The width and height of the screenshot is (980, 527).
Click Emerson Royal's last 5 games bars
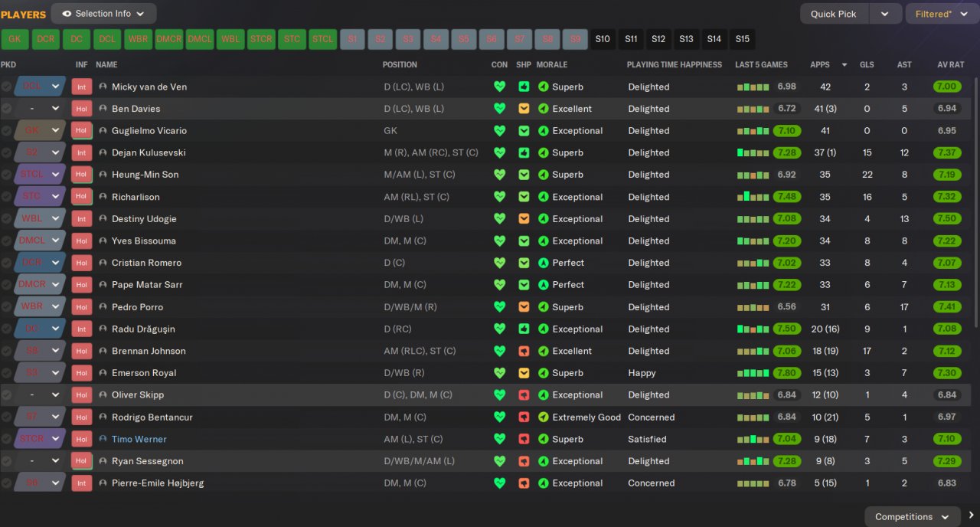tap(753, 373)
